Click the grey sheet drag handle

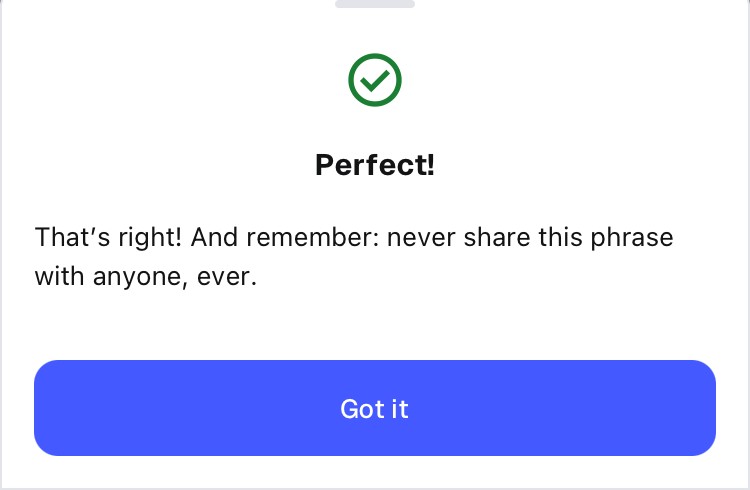[x=375, y=4]
